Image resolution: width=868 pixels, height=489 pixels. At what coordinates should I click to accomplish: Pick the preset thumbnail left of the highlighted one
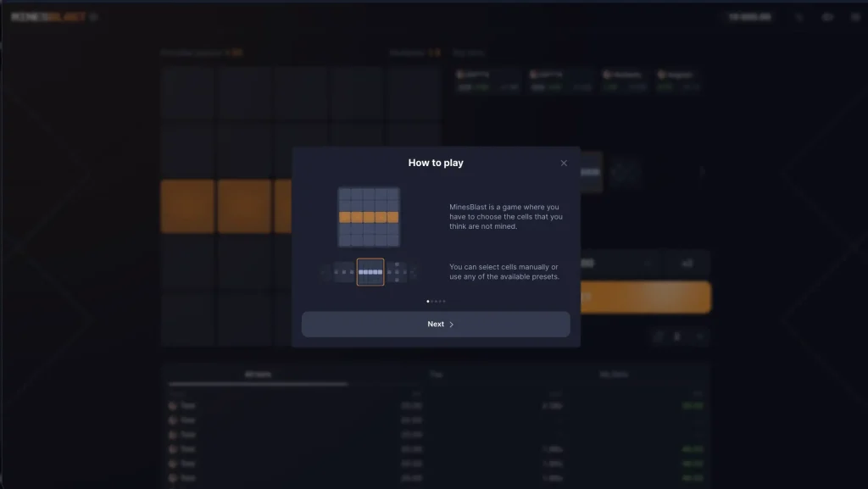point(343,272)
